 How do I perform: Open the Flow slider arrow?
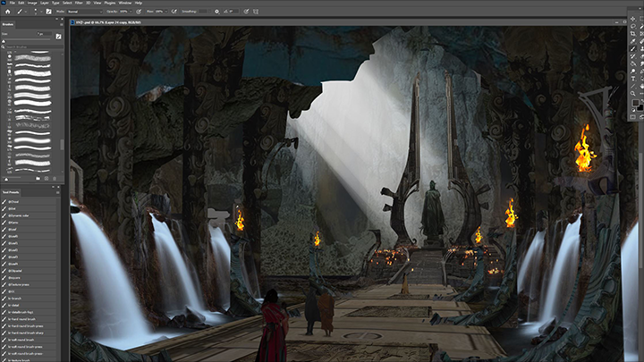click(166, 12)
